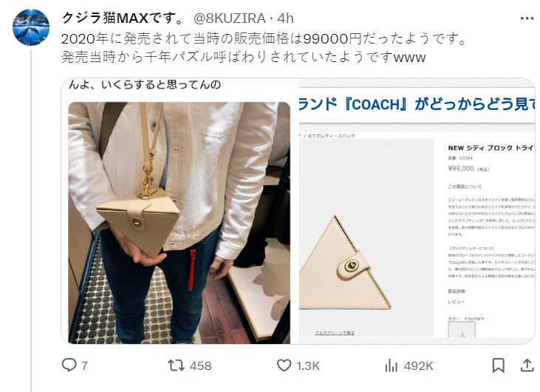This screenshot has width=540, height=392.
Task: Open the three-dot more options menu
Action: point(527,18)
